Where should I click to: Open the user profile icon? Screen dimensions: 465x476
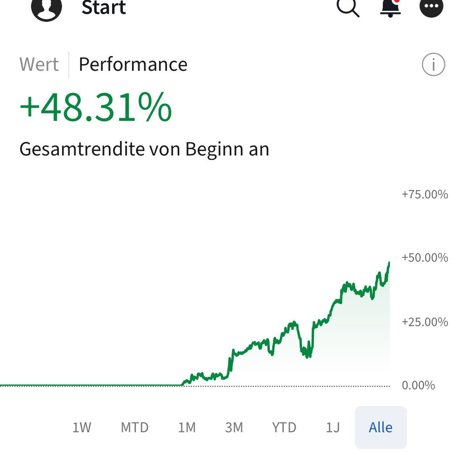(46, 8)
